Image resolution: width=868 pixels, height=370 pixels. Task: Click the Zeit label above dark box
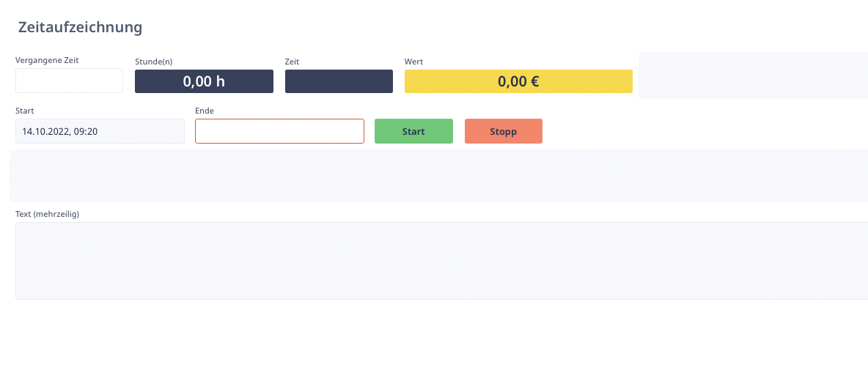coord(292,62)
